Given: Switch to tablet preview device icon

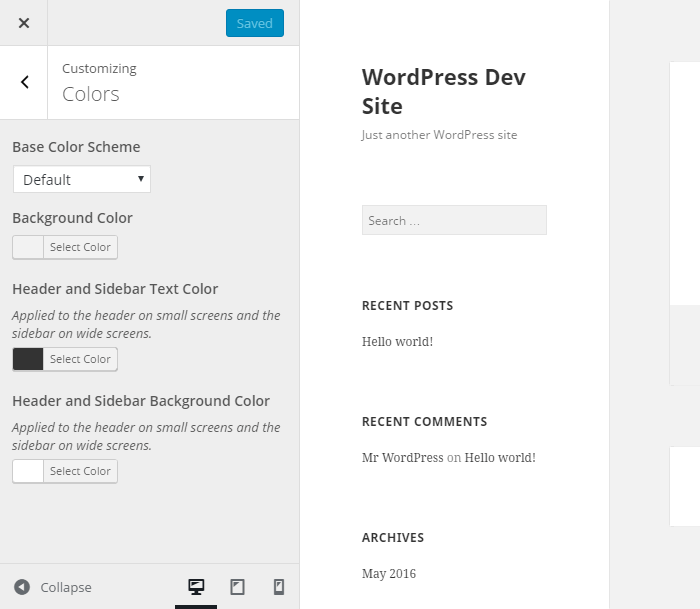Looking at the screenshot, I should point(237,587).
